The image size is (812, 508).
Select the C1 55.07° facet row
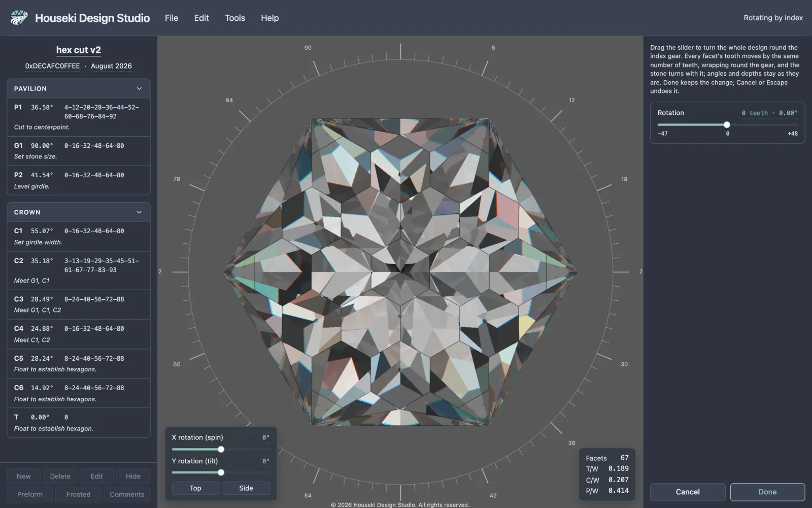79,237
